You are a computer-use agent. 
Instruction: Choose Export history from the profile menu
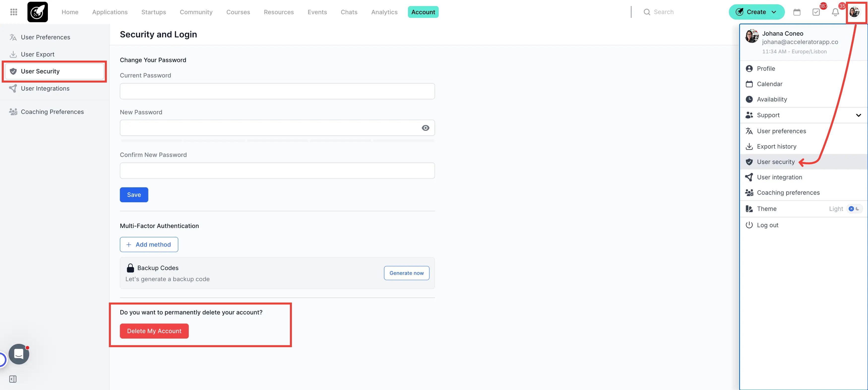[x=776, y=146]
